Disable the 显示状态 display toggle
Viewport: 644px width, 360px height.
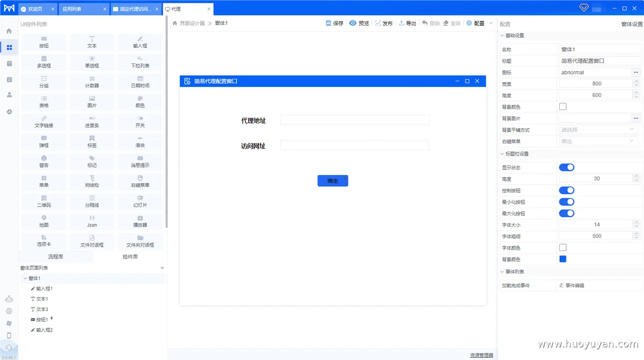pos(566,167)
